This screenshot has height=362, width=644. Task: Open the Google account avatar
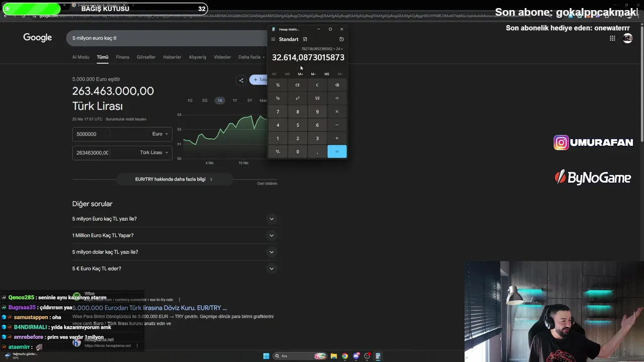[x=627, y=38]
